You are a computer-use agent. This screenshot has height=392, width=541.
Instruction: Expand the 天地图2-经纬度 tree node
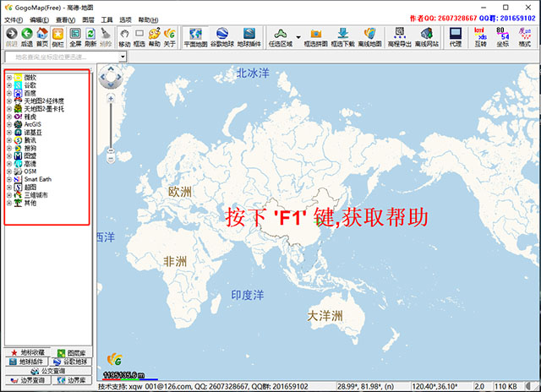tap(9, 101)
